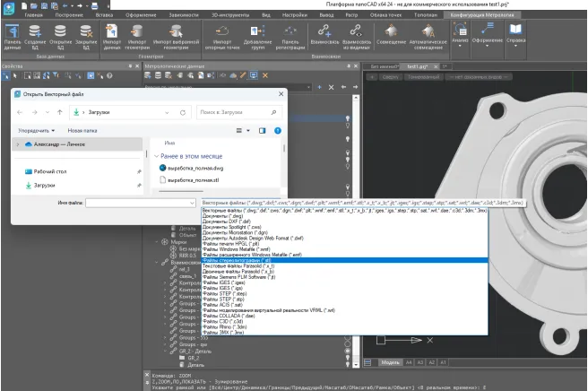
Task: Refresh the Загрузки folder in file dialog
Action: 183,113
